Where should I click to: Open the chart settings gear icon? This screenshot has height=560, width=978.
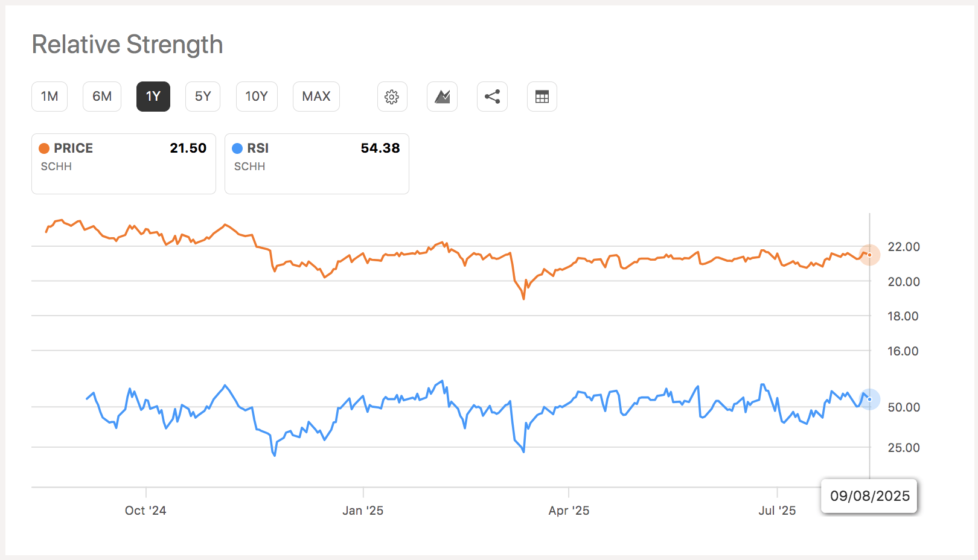392,97
